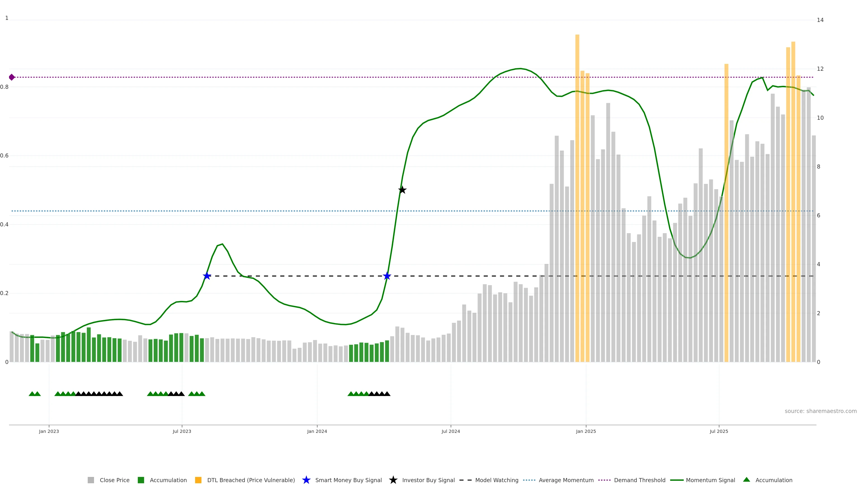This screenshot has width=868, height=488.
Task: Click the purple diamond Demand Threshold marker
Action: click(x=12, y=77)
